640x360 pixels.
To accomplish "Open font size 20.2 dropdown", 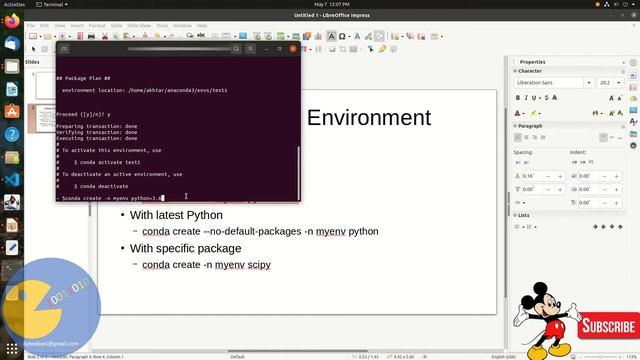I will (619, 83).
